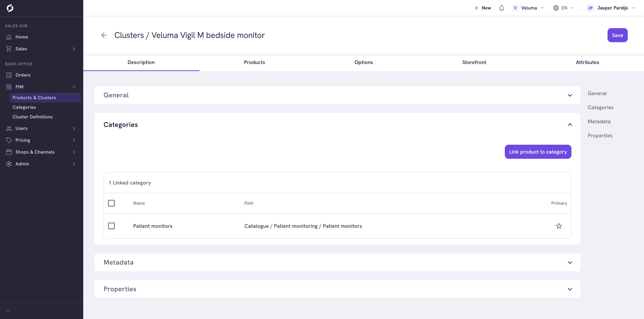This screenshot has width=644, height=319.
Task: Click the globe language icon
Action: 556,8
